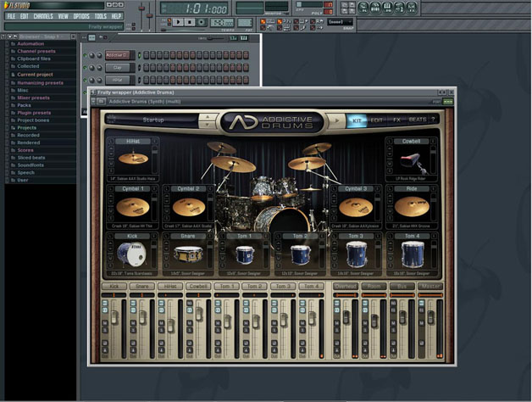Click the Room mixer channel label
Image resolution: width=532 pixels, height=402 pixels.
click(x=374, y=286)
